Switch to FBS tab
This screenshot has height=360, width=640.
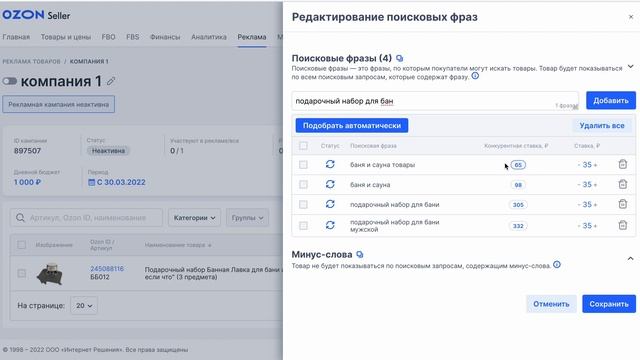coord(133,37)
